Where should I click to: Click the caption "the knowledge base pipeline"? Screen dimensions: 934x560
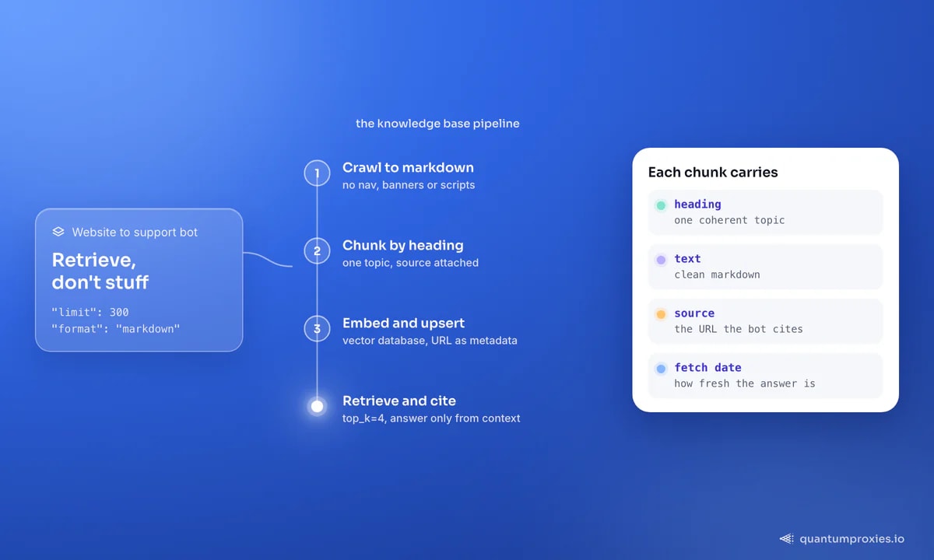(437, 124)
